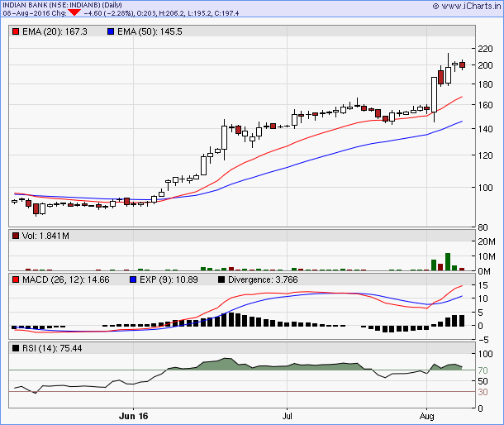Click the red 30 RSI oversold label
504x425 pixels.
click(x=483, y=392)
